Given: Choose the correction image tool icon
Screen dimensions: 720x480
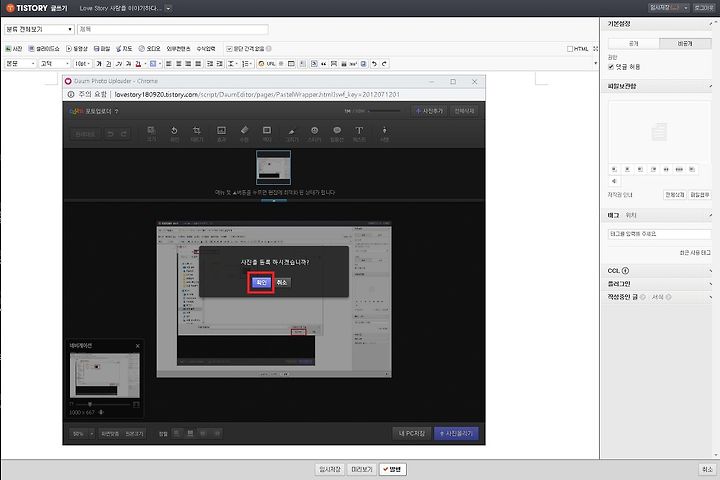Looking at the screenshot, I should click(221, 134).
